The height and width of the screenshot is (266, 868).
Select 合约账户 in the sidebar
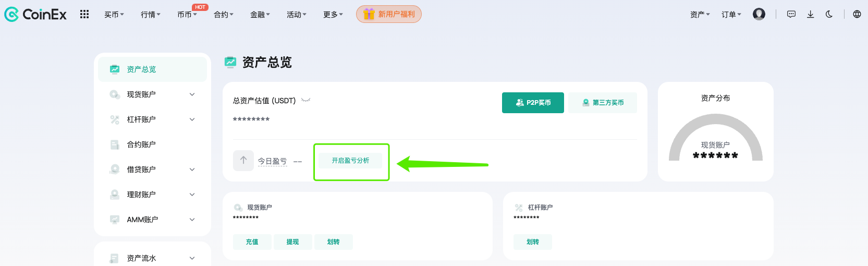click(141, 144)
